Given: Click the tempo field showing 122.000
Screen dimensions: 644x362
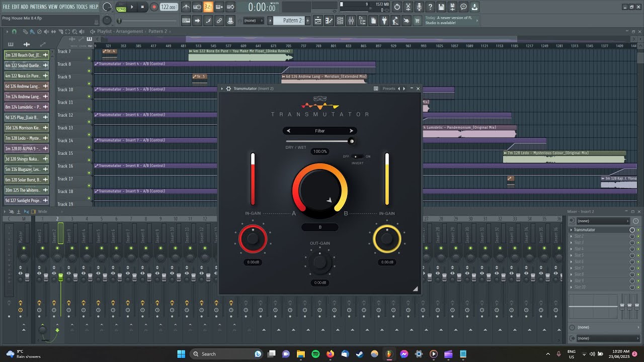Looking at the screenshot, I should click(169, 7).
